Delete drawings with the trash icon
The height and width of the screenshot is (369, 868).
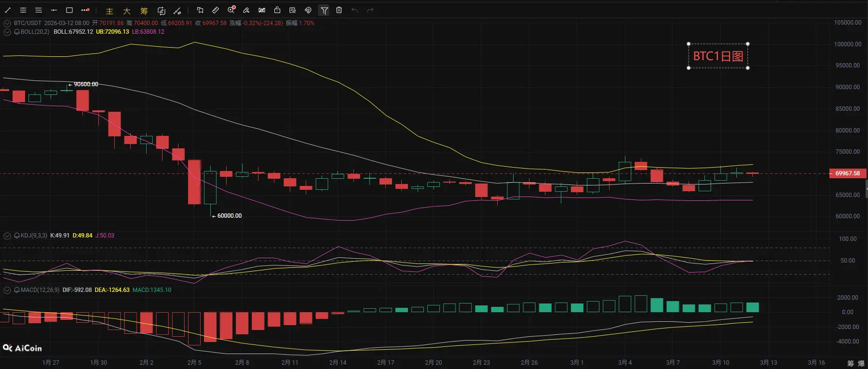point(339,10)
